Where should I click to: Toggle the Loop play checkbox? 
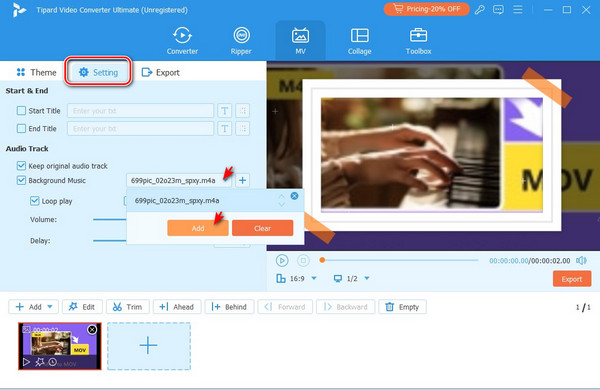(34, 201)
